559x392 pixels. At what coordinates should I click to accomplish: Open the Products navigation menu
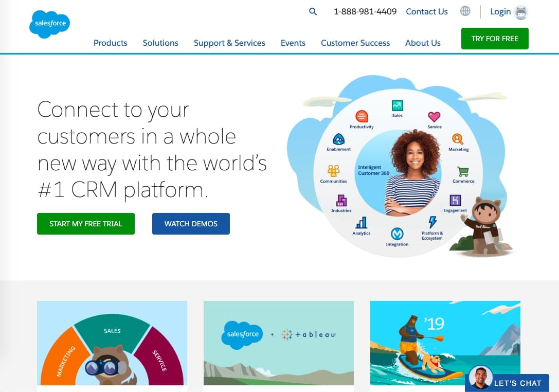(110, 43)
